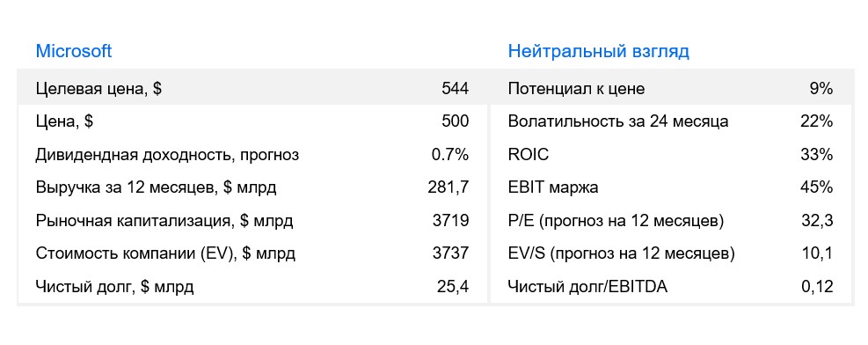Click the current price value 500
This screenshot has width=868, height=345.
click(455, 121)
